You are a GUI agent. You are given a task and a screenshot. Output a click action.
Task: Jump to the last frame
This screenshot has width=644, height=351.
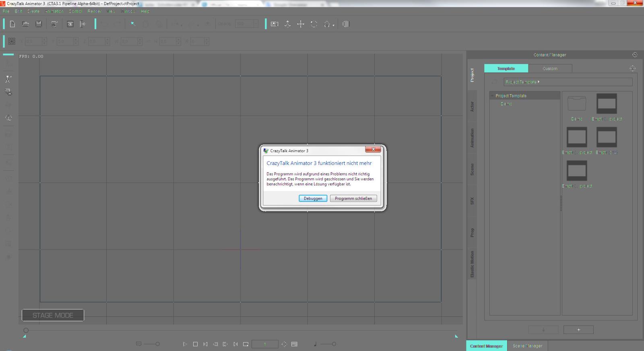tap(235, 344)
